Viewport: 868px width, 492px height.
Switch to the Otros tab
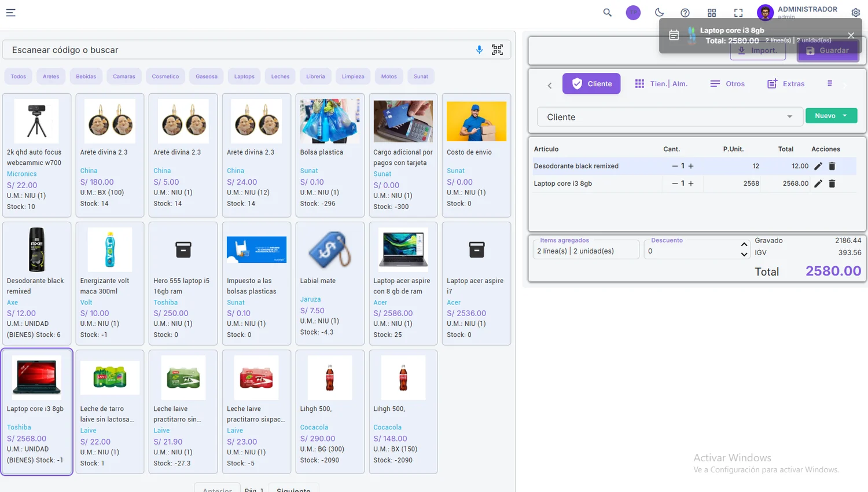click(727, 83)
